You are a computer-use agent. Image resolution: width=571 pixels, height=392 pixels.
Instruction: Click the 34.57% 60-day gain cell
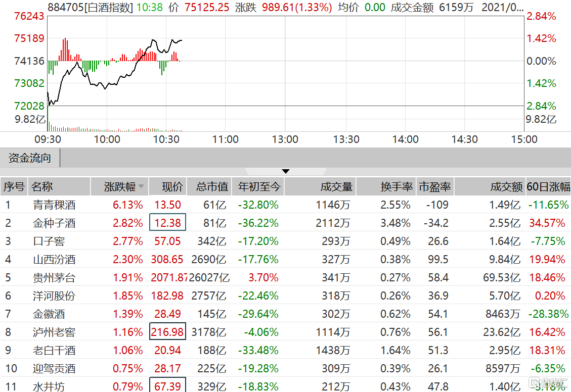click(547, 223)
